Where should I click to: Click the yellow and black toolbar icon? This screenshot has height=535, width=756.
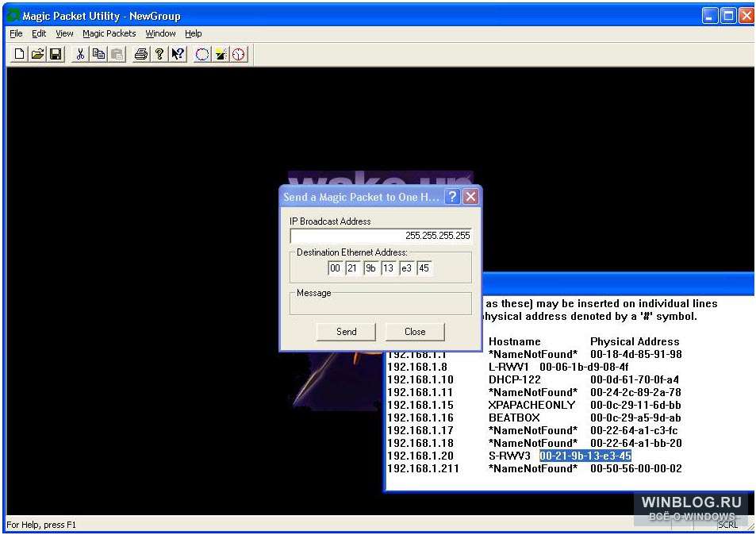point(221,54)
